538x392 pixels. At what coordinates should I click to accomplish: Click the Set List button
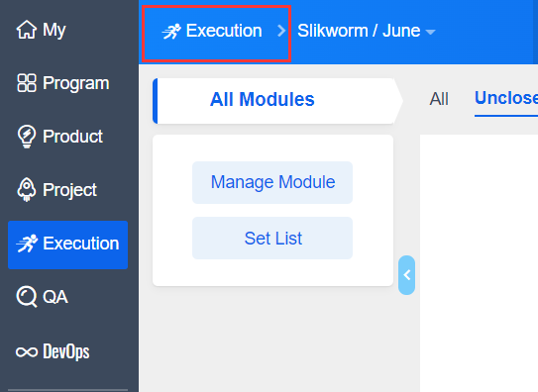pos(272,238)
